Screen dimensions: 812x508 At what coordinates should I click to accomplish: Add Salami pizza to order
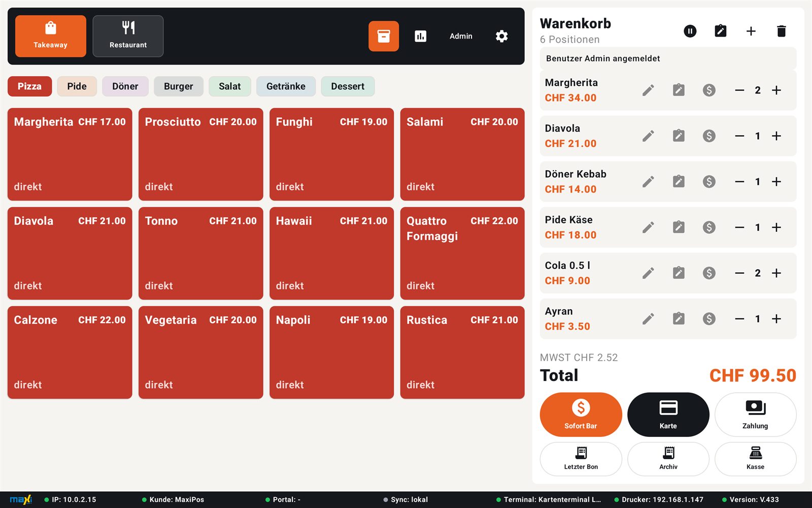[462, 154]
